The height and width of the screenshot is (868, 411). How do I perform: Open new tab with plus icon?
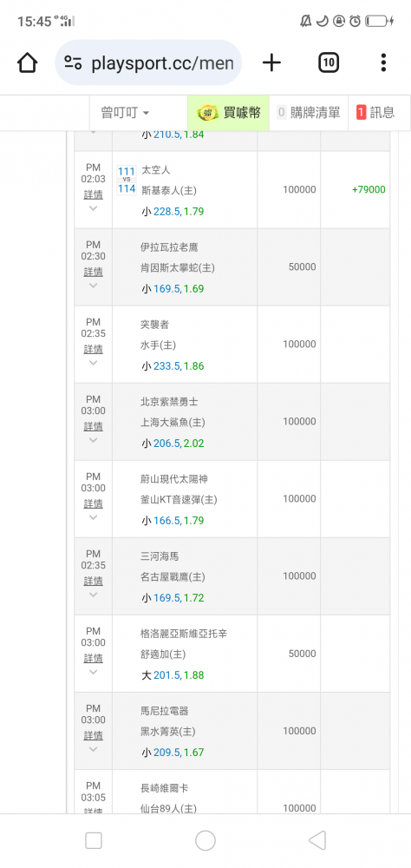click(271, 62)
